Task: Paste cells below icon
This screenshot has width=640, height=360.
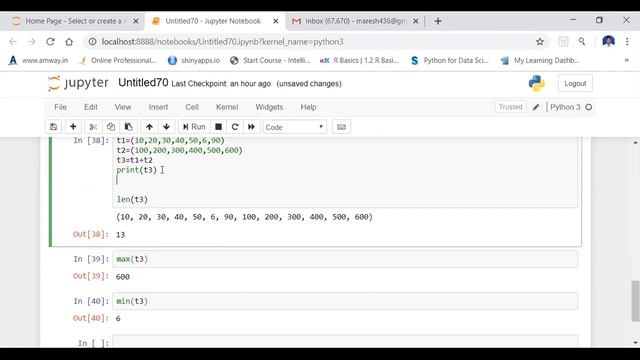Action: [128, 127]
